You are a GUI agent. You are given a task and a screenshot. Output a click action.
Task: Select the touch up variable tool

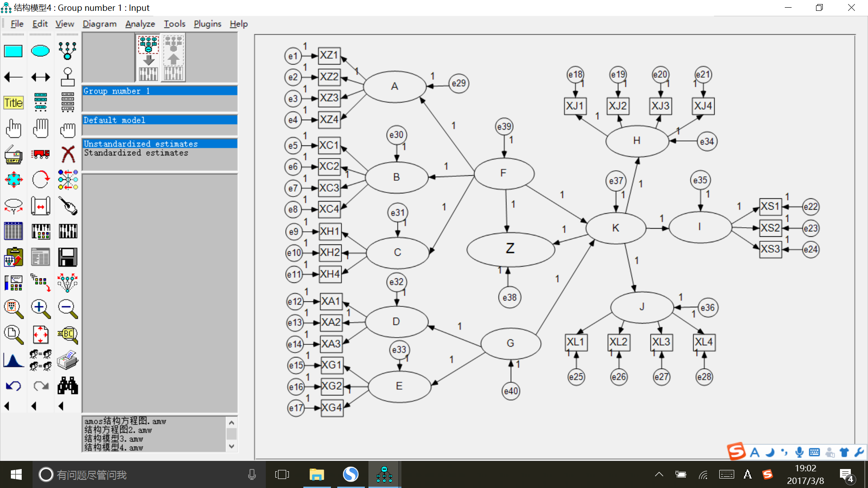pos(67,206)
